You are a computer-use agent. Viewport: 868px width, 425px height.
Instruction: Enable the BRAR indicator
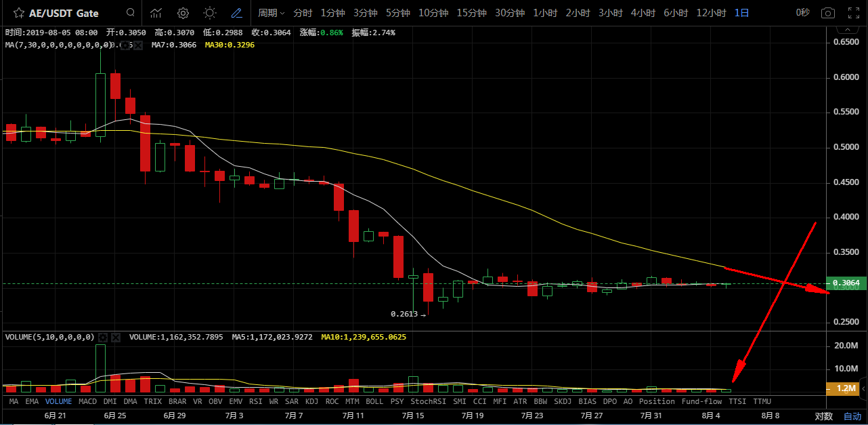pyautogui.click(x=177, y=401)
